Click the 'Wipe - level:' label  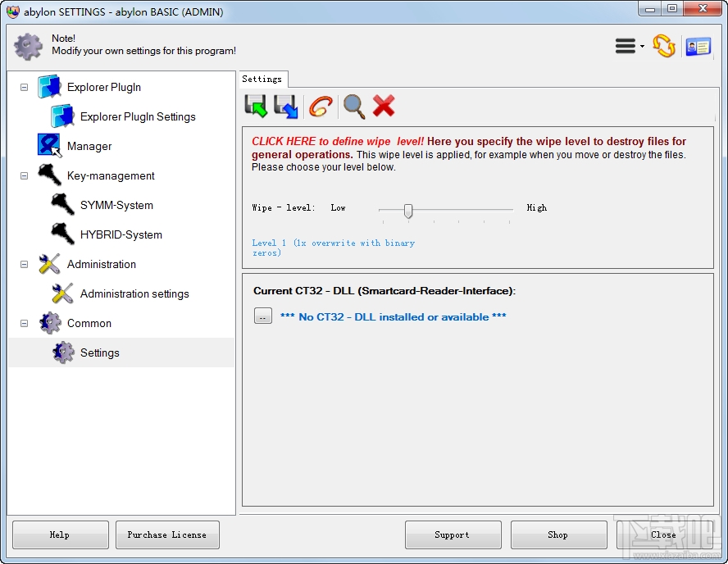[283, 207]
